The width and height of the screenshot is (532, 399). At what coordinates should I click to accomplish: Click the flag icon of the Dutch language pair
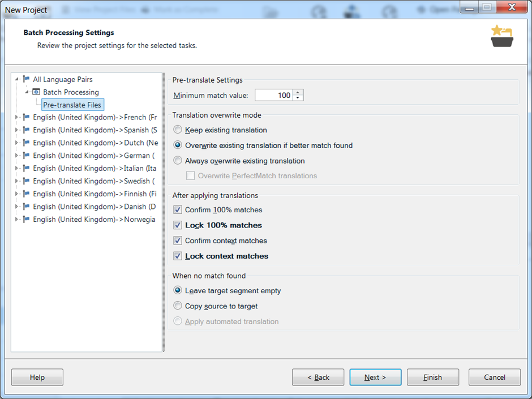click(26, 143)
